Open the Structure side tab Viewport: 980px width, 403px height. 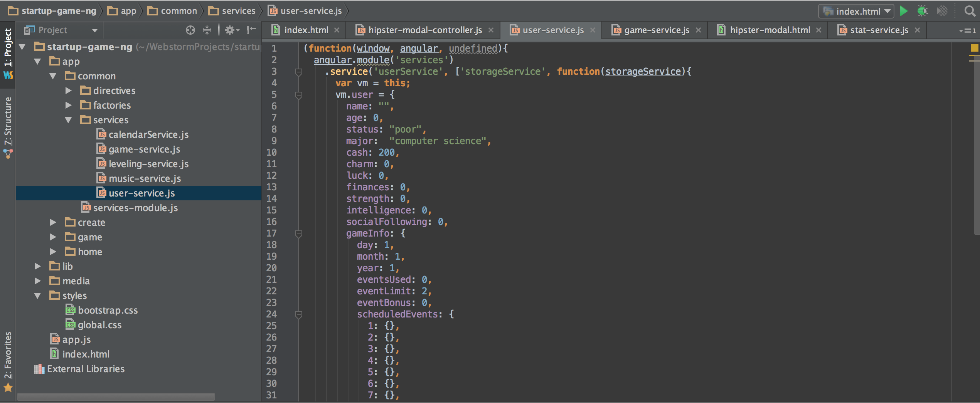[8, 127]
